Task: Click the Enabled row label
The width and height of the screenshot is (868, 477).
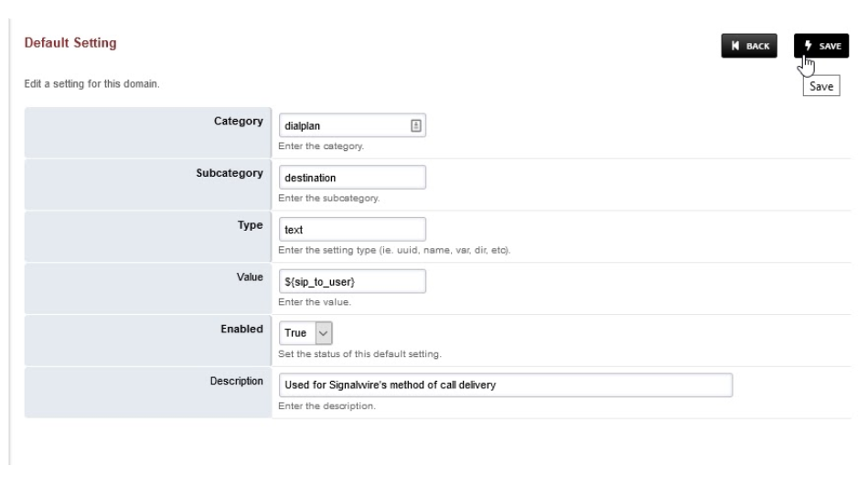Action: coord(242,327)
